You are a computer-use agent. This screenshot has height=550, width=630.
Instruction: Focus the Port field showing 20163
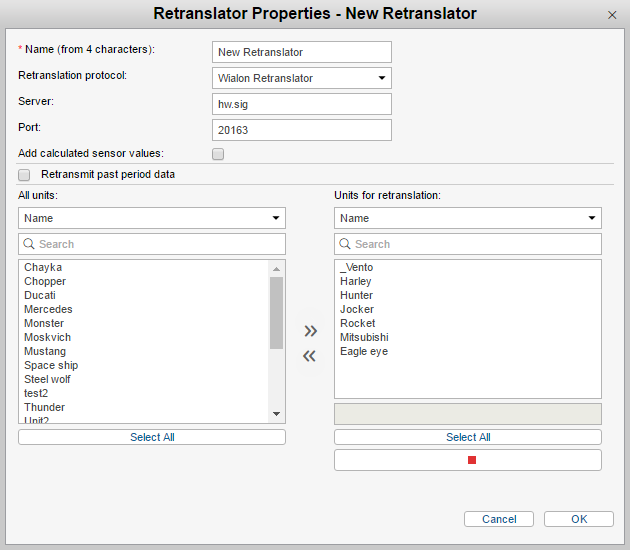[x=302, y=130]
